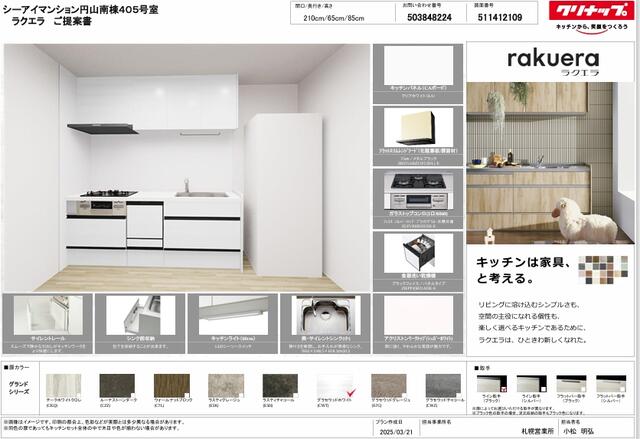Open the kitchen panel white sample image
This screenshot has height=439, width=640.
[418, 65]
